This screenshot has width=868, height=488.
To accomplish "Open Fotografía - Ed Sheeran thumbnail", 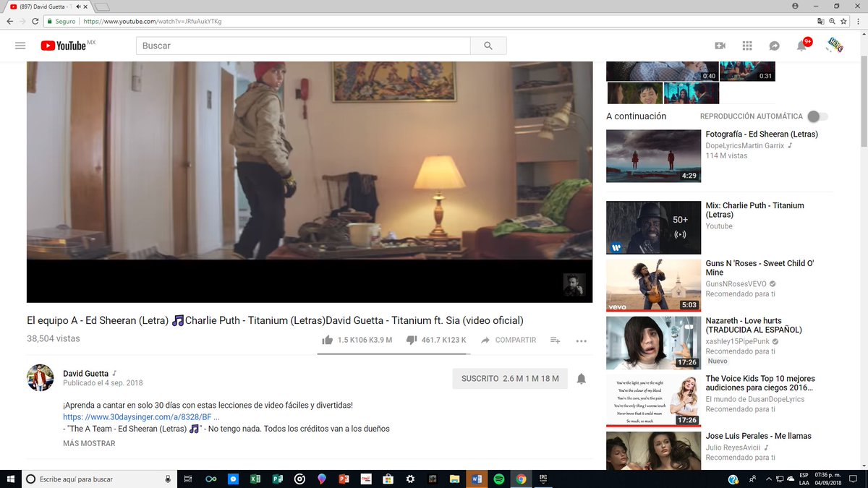I will point(653,155).
